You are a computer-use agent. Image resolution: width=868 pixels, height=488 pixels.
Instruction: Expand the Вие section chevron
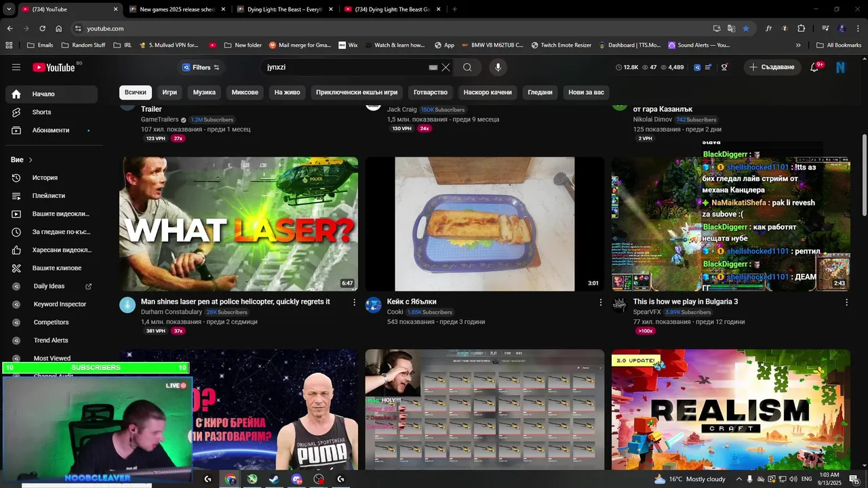coord(31,160)
